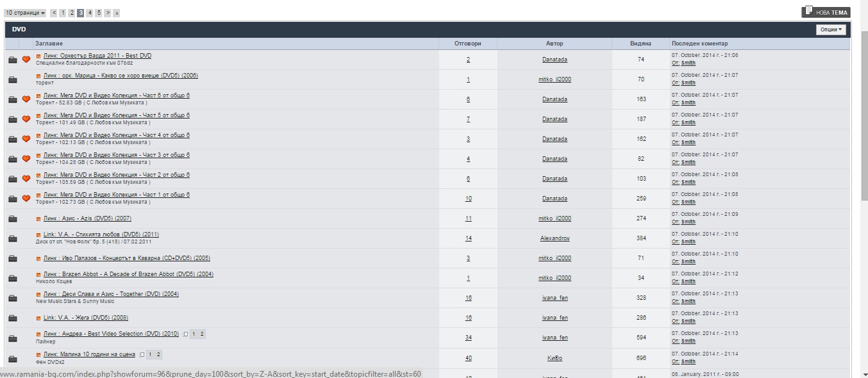The image size is (868, 378).
Task: Click the heart icon on Мега DVD Част 1
Action: tap(26, 199)
